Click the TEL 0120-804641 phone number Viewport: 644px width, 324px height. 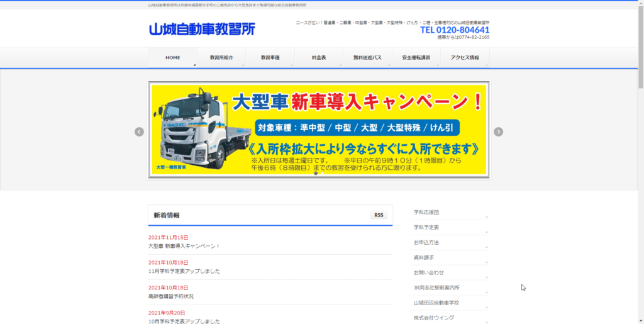(x=455, y=30)
